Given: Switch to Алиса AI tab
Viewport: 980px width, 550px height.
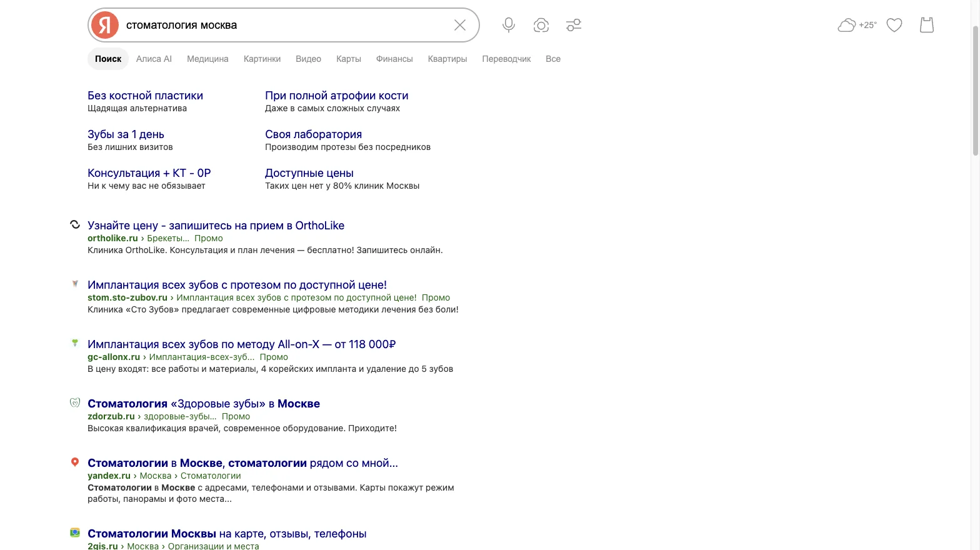Looking at the screenshot, I should pyautogui.click(x=154, y=59).
